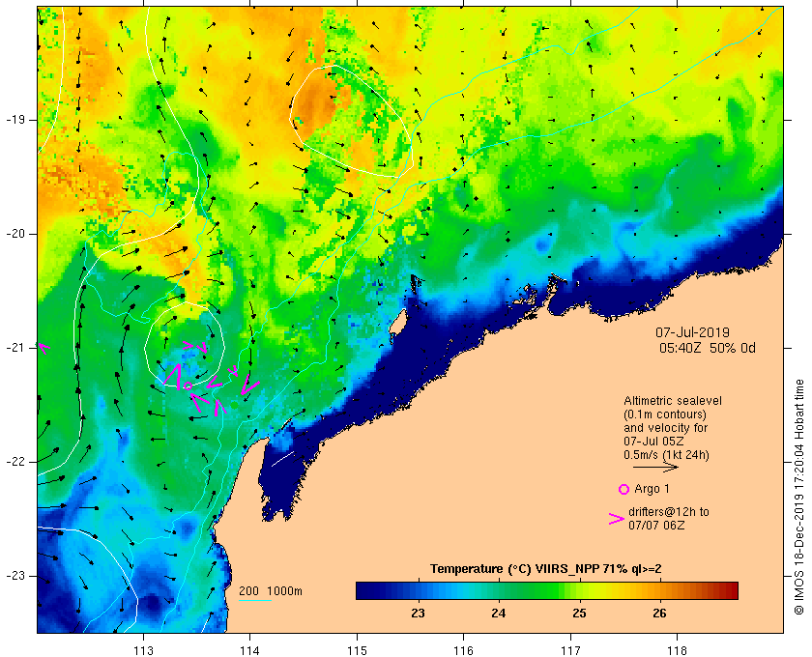This screenshot has height=657, width=812.
Task: Click the IMOS copyright timestamp text
Action: pyautogui.click(x=798, y=497)
